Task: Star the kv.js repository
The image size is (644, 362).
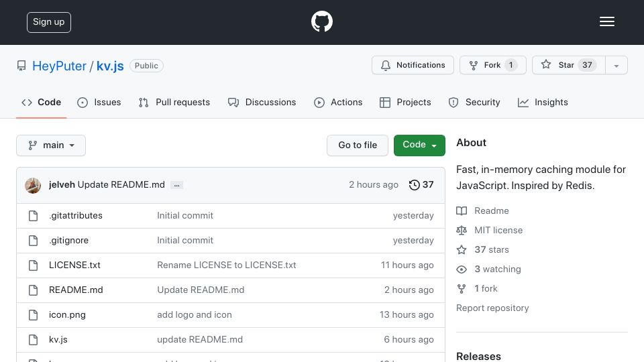Action: tap(569, 65)
